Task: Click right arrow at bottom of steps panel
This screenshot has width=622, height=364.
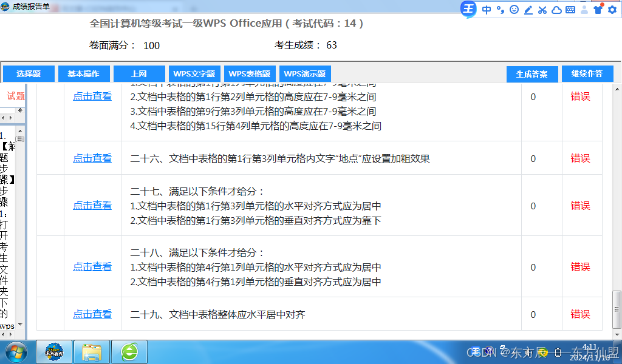Action: pos(11,335)
